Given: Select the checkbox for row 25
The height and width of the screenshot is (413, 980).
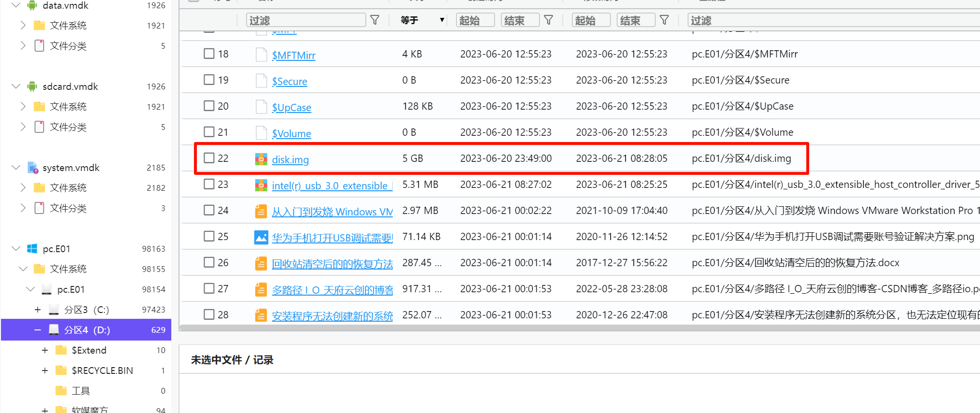Looking at the screenshot, I should point(209,236).
